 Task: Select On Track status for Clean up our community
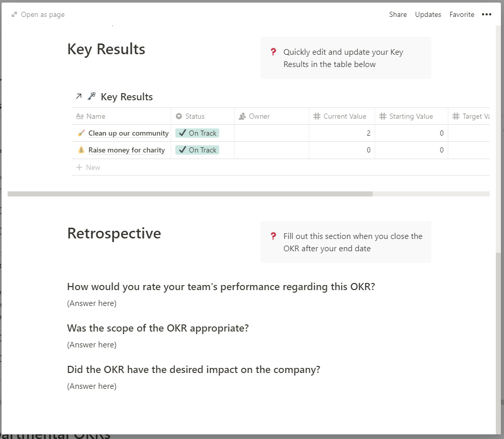(197, 133)
